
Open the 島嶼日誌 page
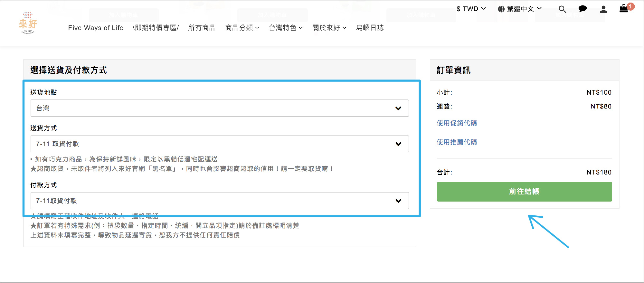(x=370, y=28)
